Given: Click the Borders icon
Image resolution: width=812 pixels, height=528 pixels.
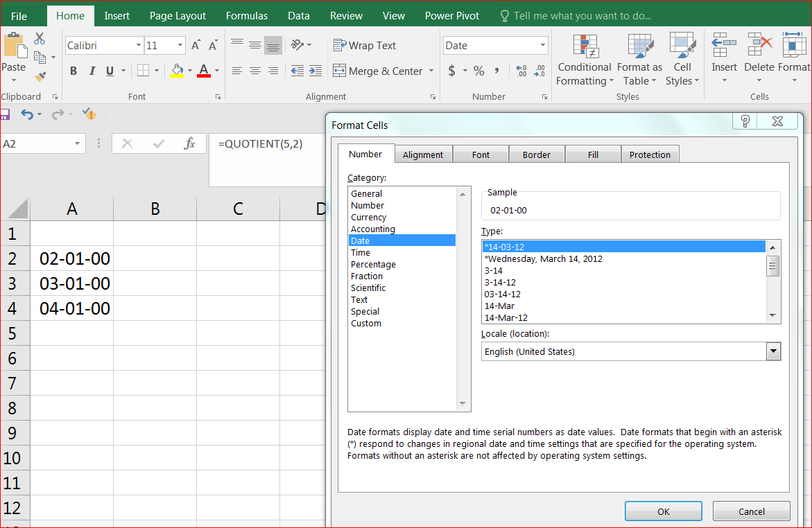Looking at the screenshot, I should (x=143, y=71).
